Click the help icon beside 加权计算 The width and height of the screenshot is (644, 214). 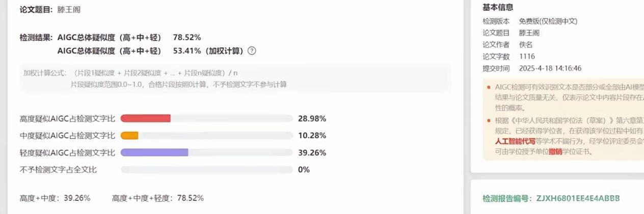pos(252,51)
